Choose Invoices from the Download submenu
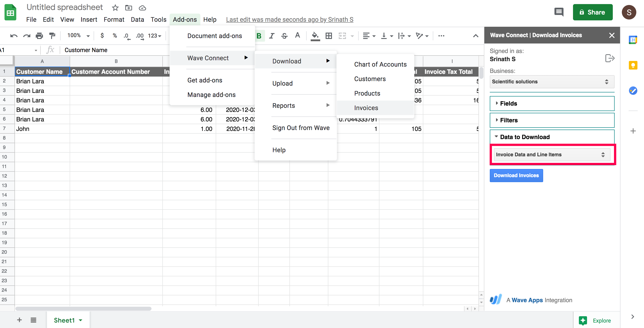This screenshot has height=328, width=644. click(x=366, y=108)
